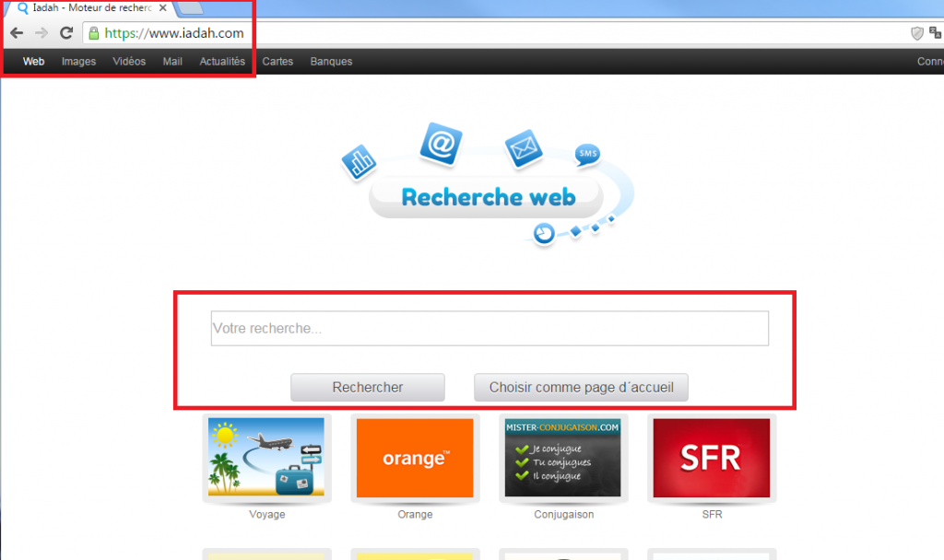Open the shield extension icon in the address bar
The width and height of the screenshot is (944, 560).
coord(916,33)
